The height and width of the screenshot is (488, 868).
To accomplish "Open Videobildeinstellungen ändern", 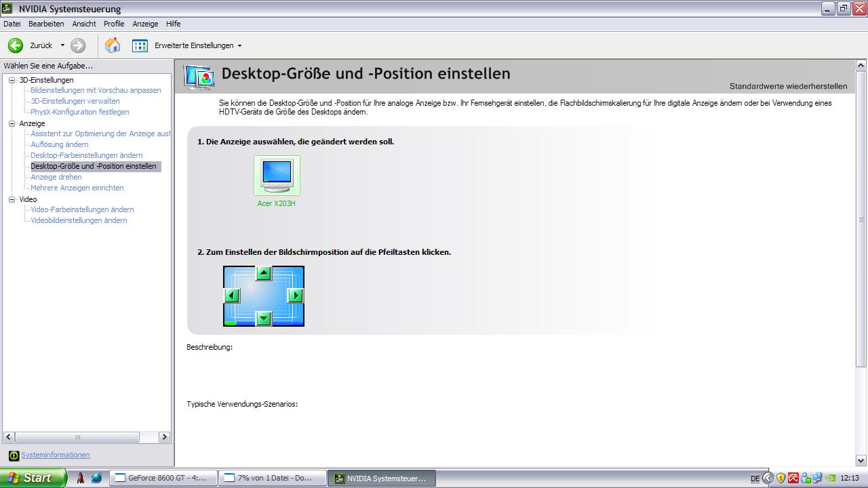I will click(x=79, y=220).
